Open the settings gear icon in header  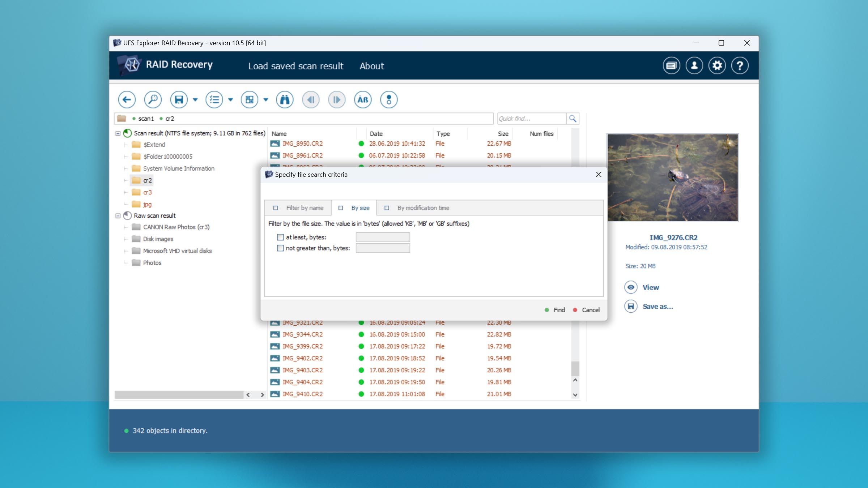(717, 65)
